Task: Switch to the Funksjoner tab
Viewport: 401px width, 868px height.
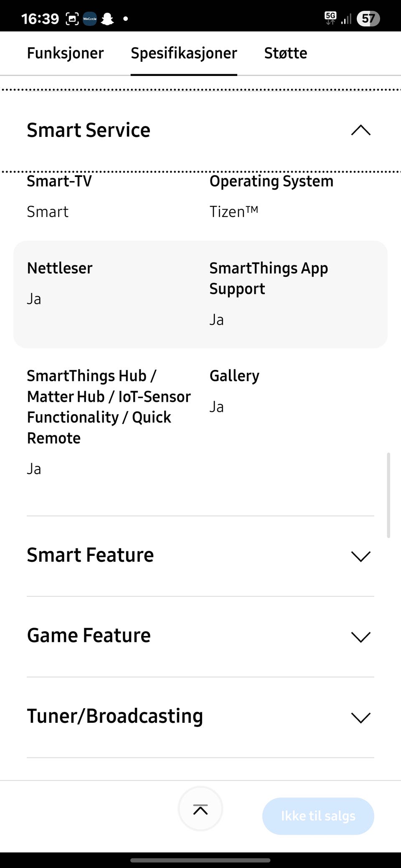Action: (65, 53)
